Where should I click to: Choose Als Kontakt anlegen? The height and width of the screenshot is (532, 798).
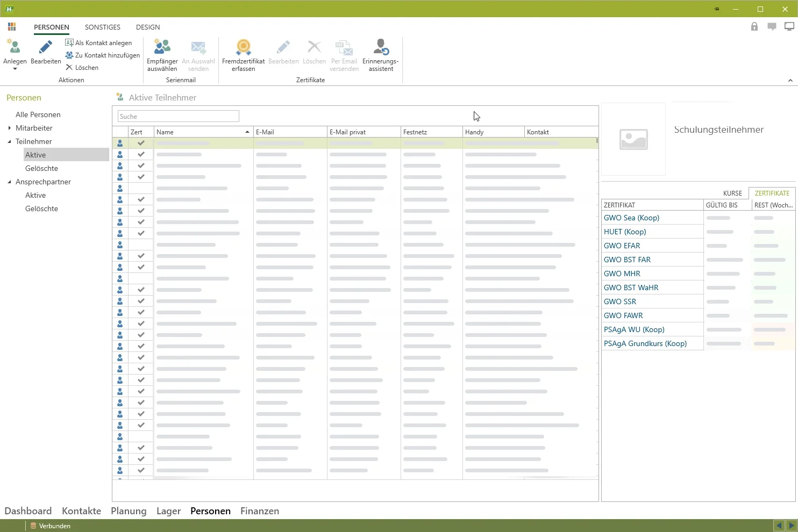tap(98, 43)
